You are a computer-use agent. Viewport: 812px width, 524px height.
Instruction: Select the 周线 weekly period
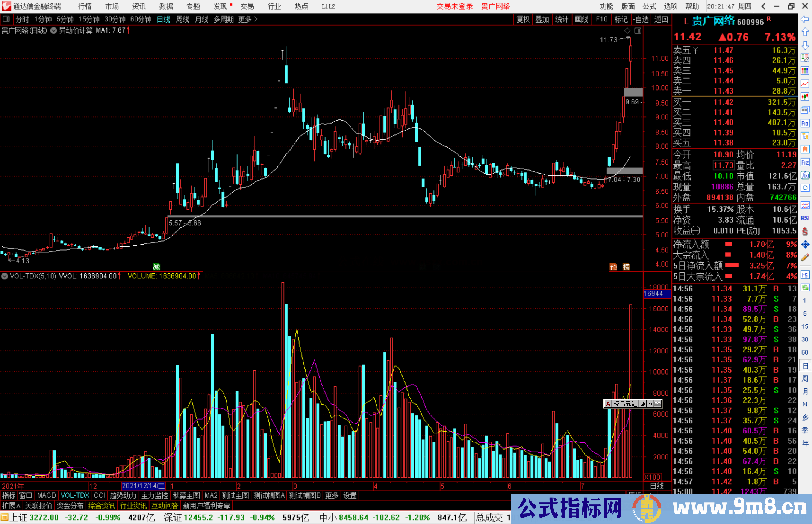[183, 19]
